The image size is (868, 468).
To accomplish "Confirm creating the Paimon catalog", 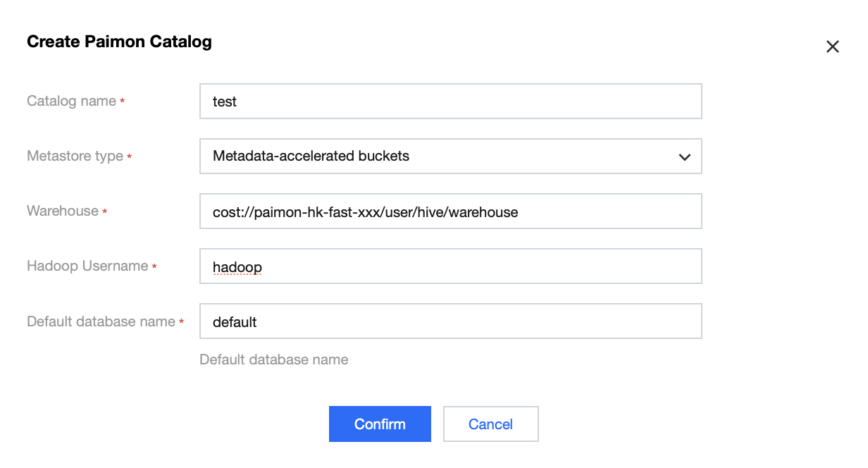I will point(380,424).
